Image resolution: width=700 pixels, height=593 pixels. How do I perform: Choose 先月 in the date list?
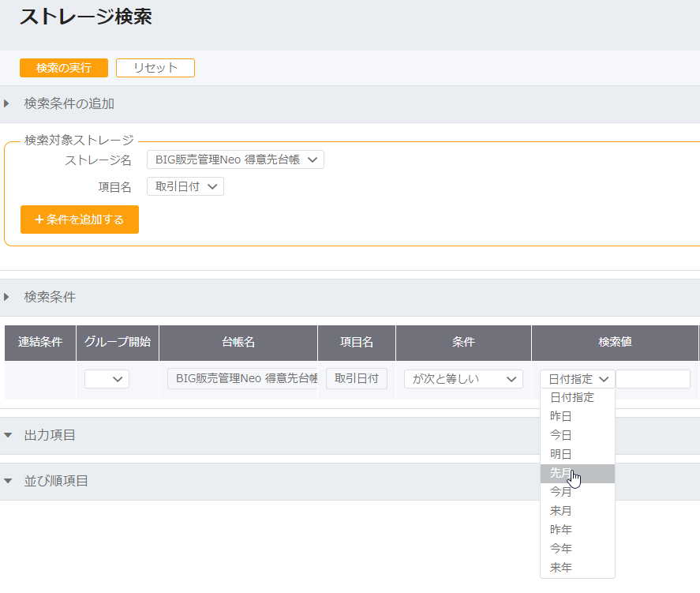coord(561,473)
